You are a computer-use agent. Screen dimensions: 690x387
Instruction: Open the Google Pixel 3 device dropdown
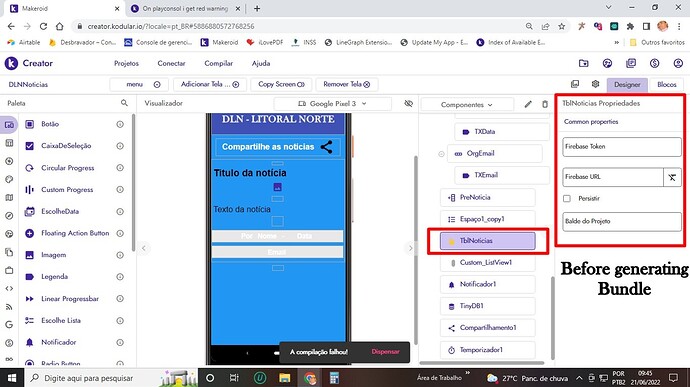coord(333,104)
